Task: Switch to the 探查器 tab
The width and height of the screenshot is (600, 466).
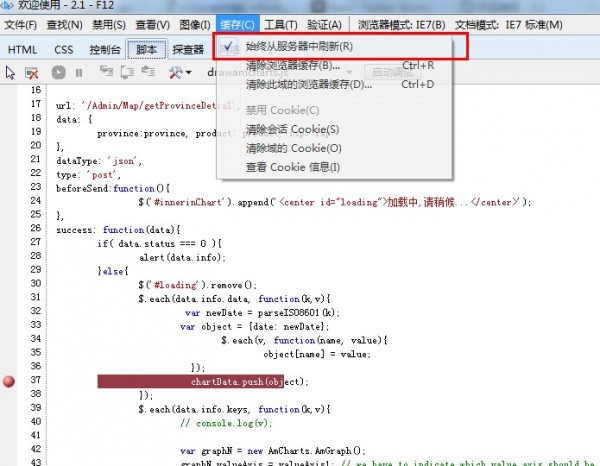Action: click(x=188, y=50)
